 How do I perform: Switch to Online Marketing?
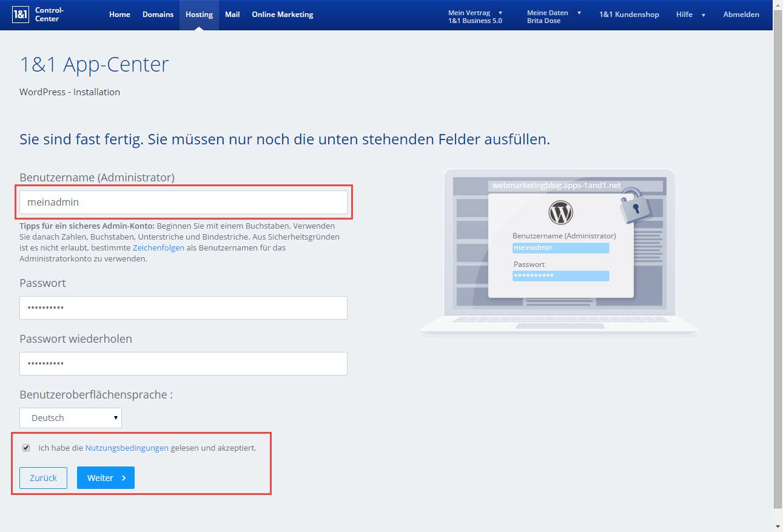coord(282,15)
